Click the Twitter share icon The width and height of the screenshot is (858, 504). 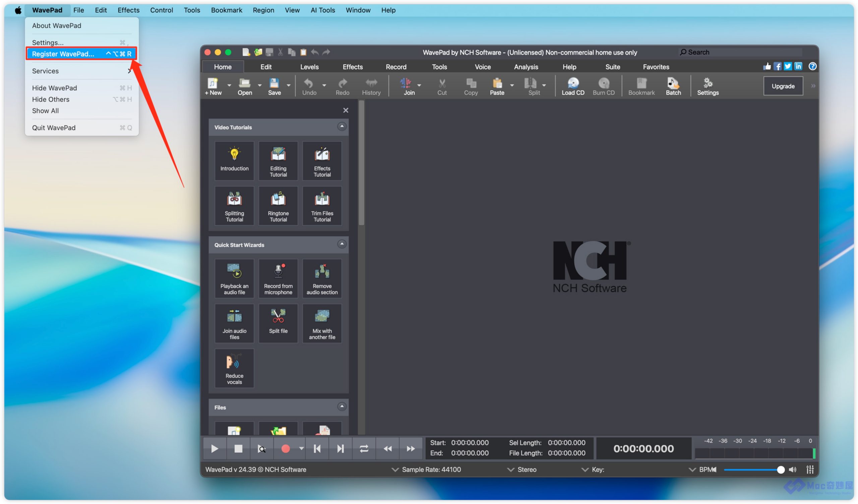[788, 66]
